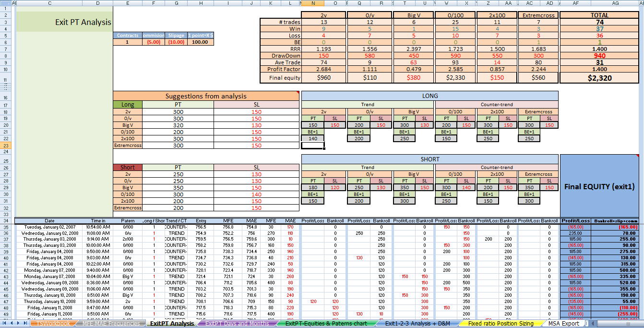
Task: Click the 'Time in' column header cell
Action: pyautogui.click(x=98, y=221)
